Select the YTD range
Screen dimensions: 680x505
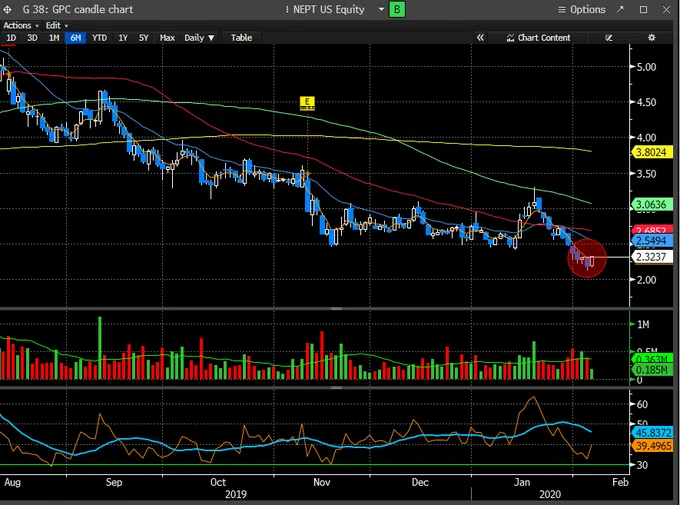pos(99,38)
